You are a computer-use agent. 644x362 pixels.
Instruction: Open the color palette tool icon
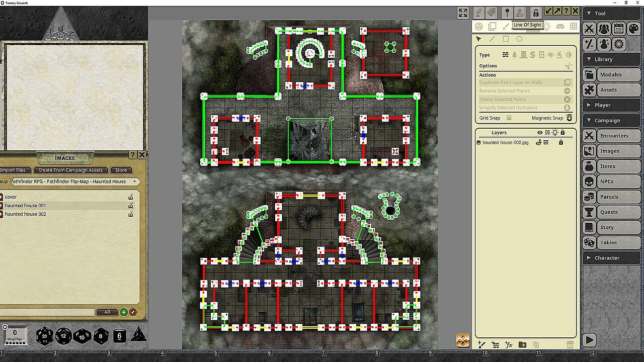(x=633, y=29)
